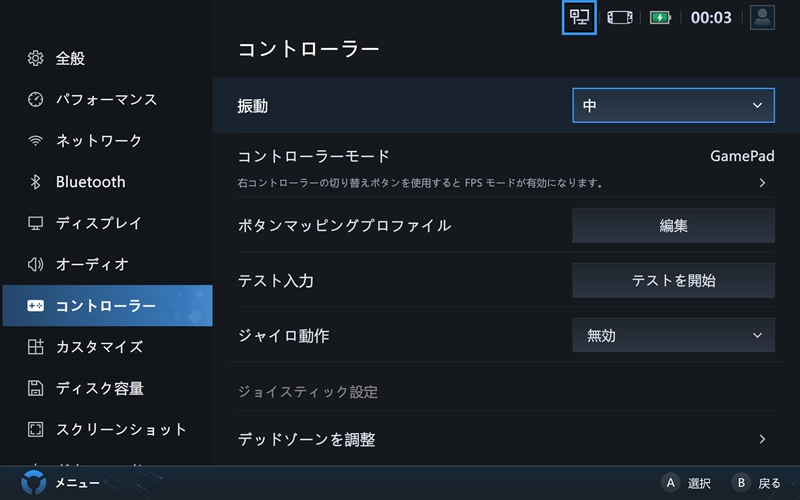800x500 pixels.
Task: Click the B 戻る back hint
Action: tap(756, 483)
